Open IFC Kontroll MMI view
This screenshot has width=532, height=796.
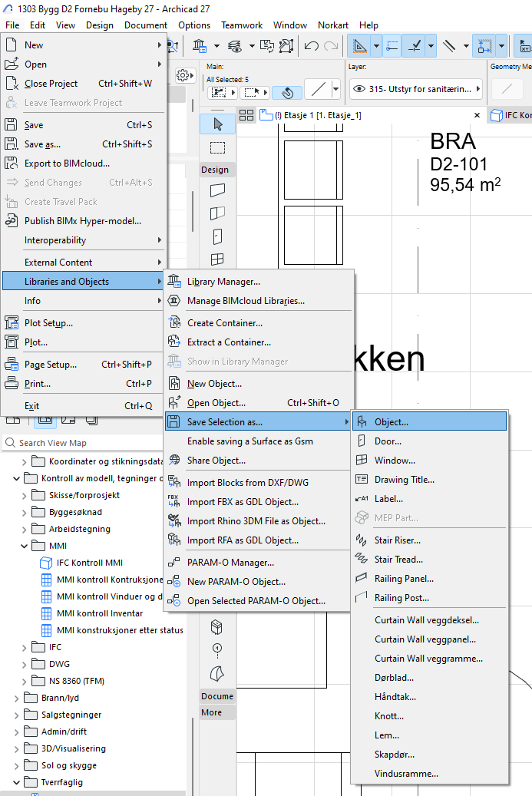pos(89,563)
